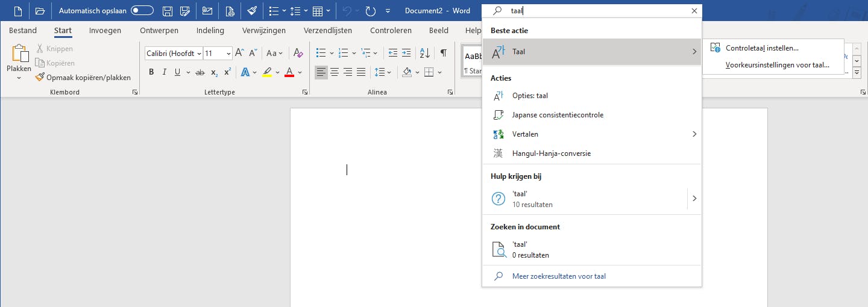Toggle superscript formatting
This screenshot has width=868, height=307.
click(227, 72)
